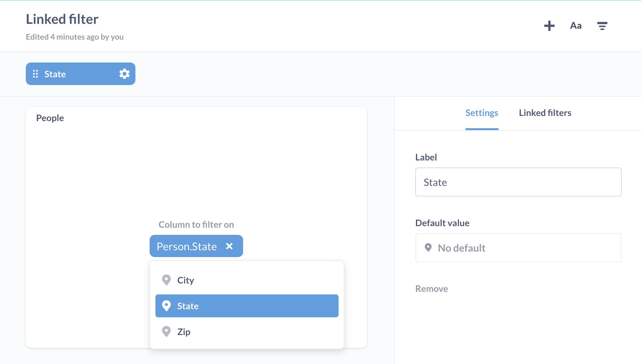
Task: Click the gear icon on State filter
Action: [124, 74]
